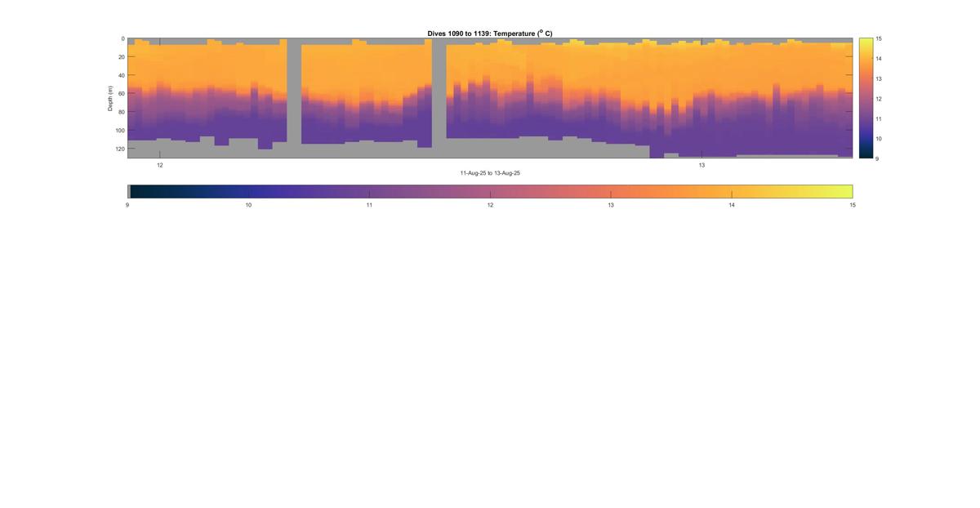The image size is (980, 508).
Task: Click tick "12" on the vertical colorbar
Action: [879, 98]
